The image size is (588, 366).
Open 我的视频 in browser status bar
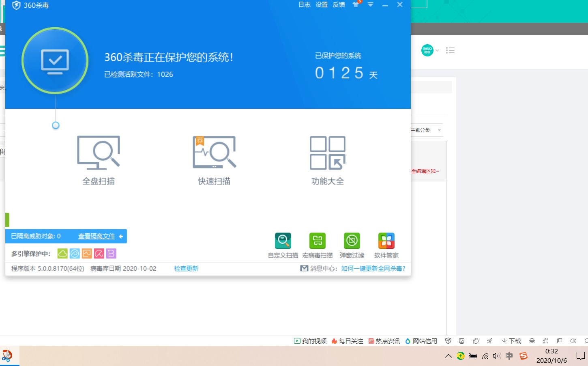310,341
